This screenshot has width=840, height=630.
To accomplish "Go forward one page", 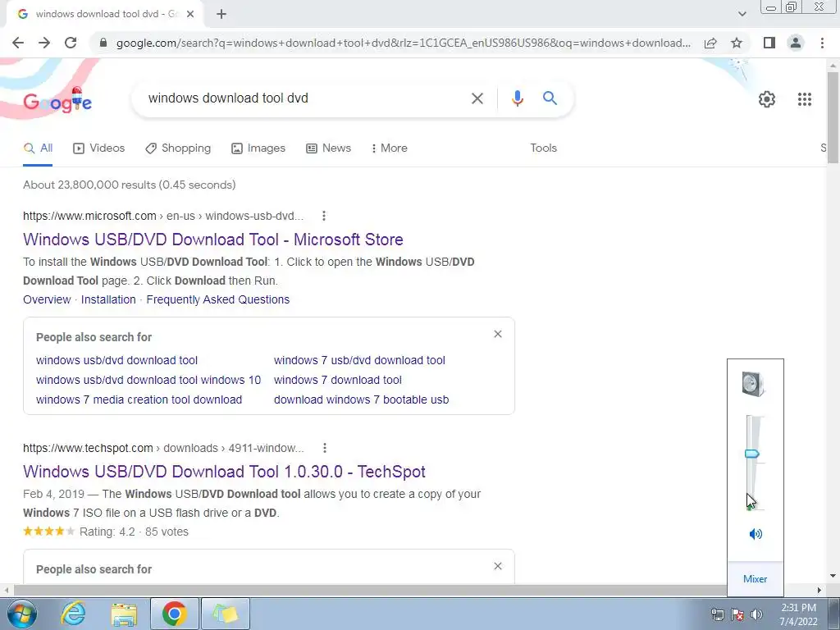I will pyautogui.click(x=44, y=43).
